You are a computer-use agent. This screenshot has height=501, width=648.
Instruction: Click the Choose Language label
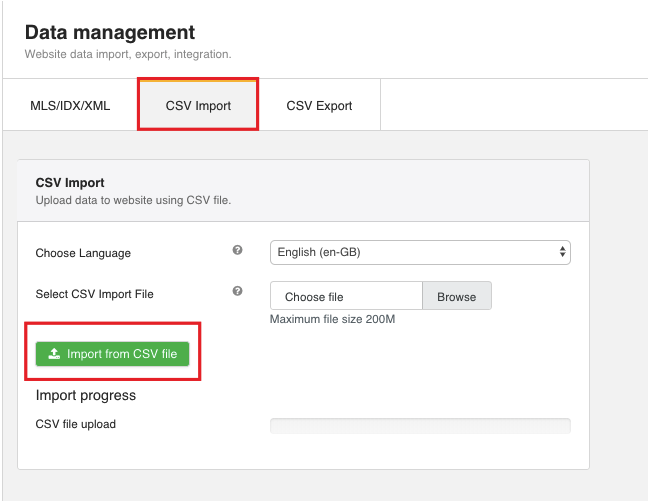pyautogui.click(x=83, y=253)
